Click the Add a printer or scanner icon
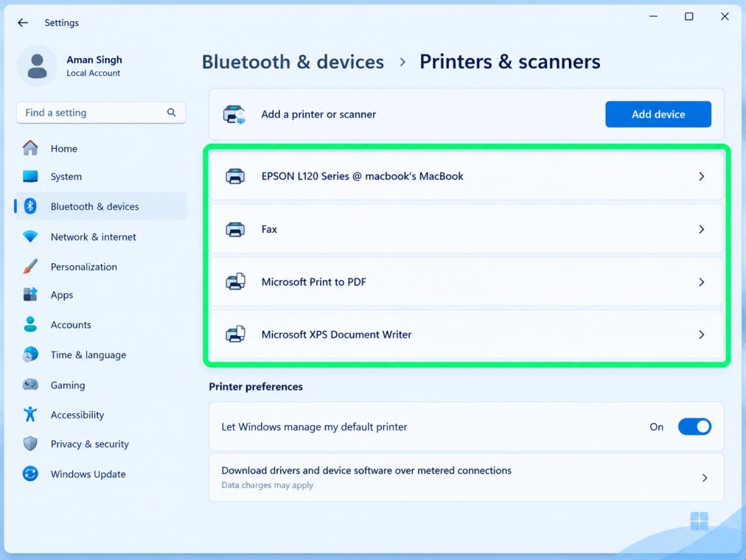The height and width of the screenshot is (560, 746). point(234,114)
